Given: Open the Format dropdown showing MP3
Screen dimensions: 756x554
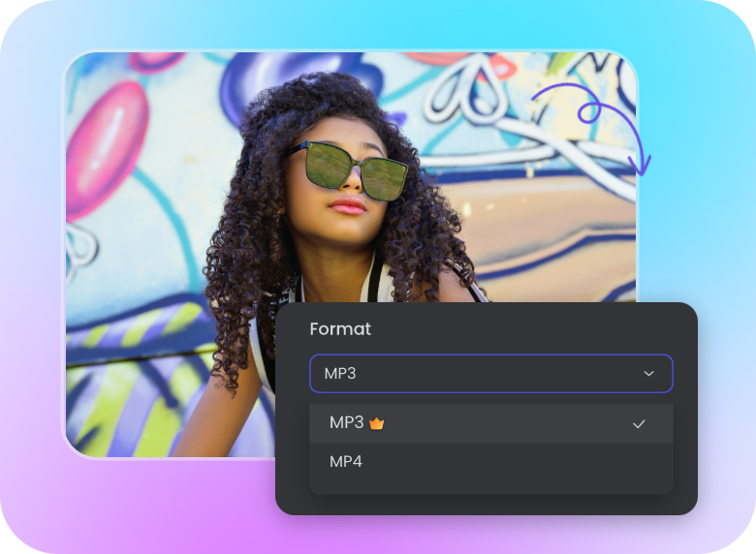Looking at the screenshot, I should [490, 373].
